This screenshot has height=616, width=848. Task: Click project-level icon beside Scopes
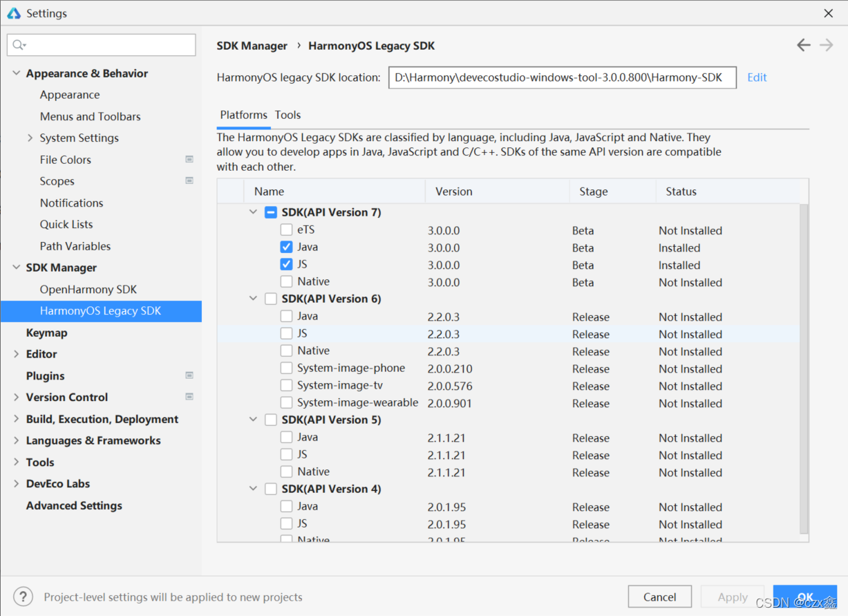[189, 180]
